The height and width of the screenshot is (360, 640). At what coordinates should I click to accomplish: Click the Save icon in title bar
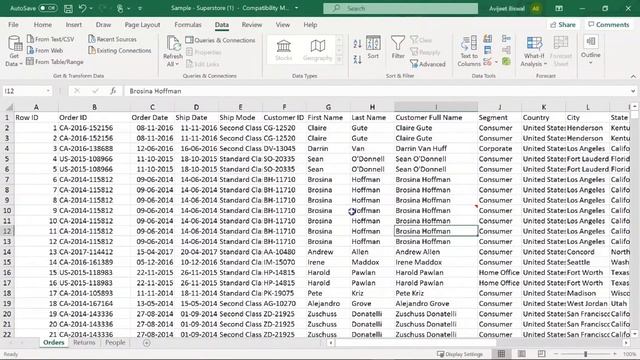click(68, 8)
